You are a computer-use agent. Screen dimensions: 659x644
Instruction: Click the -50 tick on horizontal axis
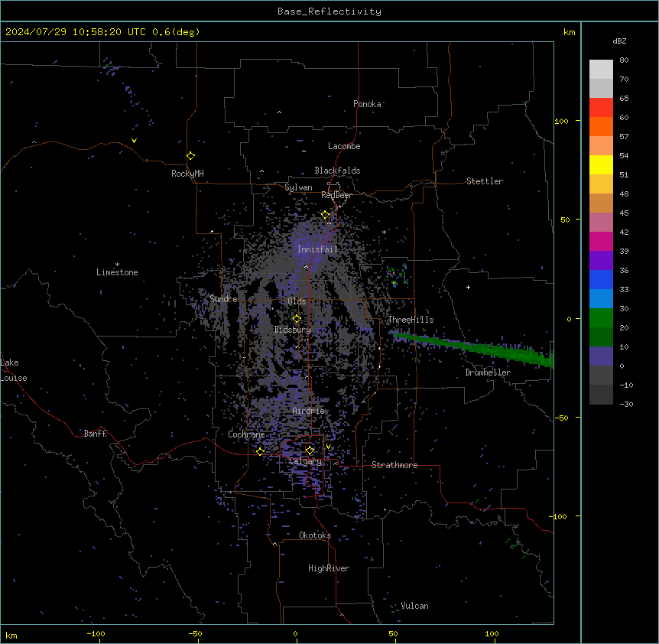[196, 633]
